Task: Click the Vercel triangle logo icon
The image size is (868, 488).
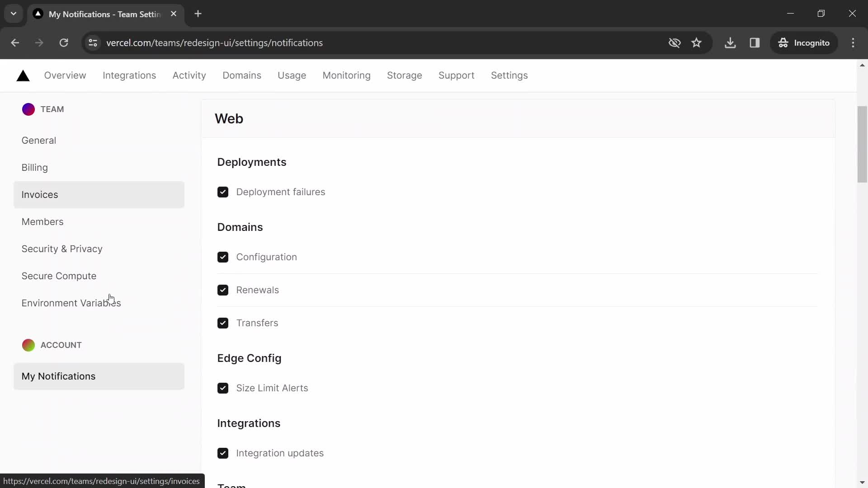Action: [x=23, y=75]
